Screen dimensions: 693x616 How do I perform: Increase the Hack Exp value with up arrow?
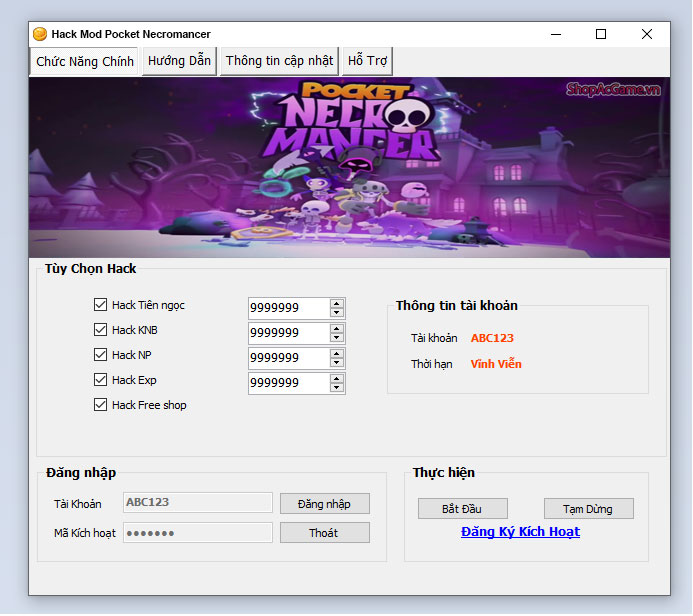(x=337, y=379)
